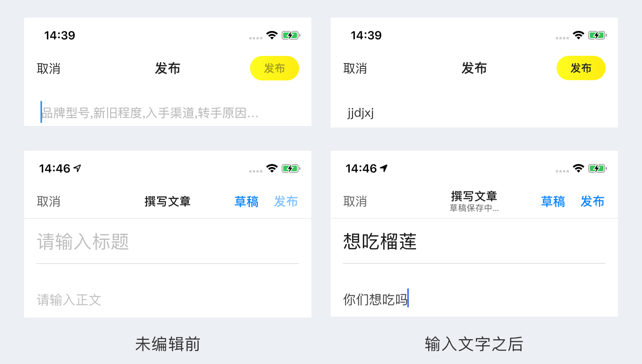Click the battery icon in the 请输入标题 screen
Screen dimensions: 642x364
pos(291,168)
